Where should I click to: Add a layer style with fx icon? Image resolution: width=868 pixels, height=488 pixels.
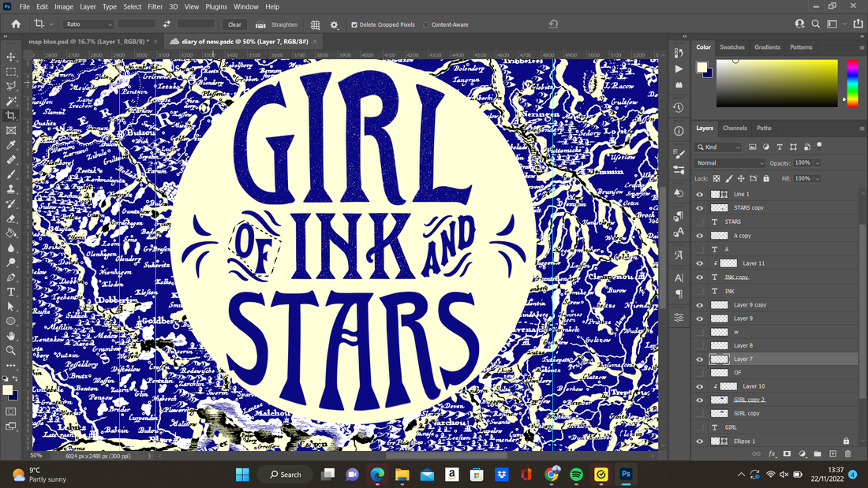pyautogui.click(x=772, y=453)
